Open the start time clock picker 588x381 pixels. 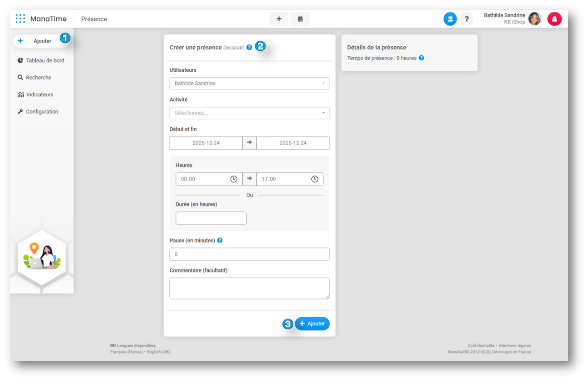pos(234,179)
